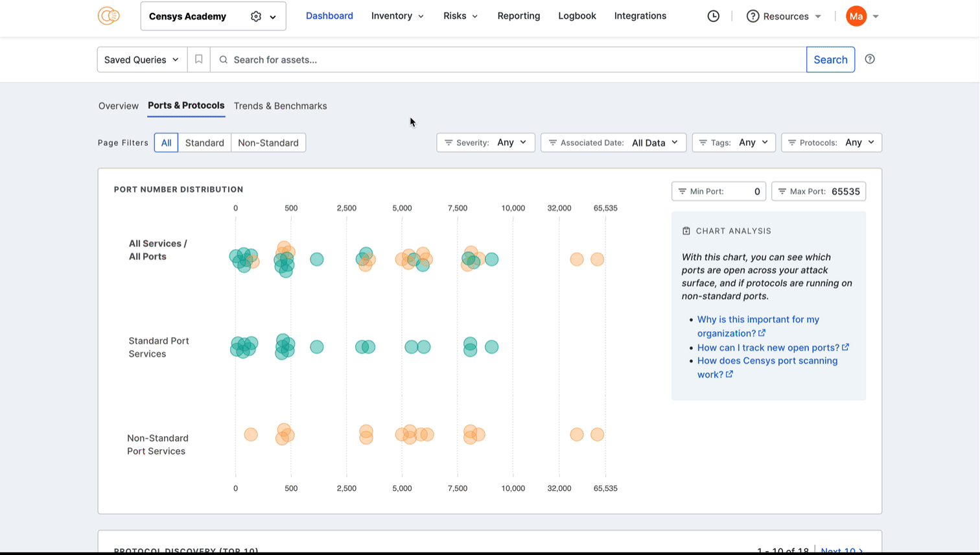Open workspace settings gear icon
Image resolution: width=980 pixels, height=555 pixels.
coord(256,16)
